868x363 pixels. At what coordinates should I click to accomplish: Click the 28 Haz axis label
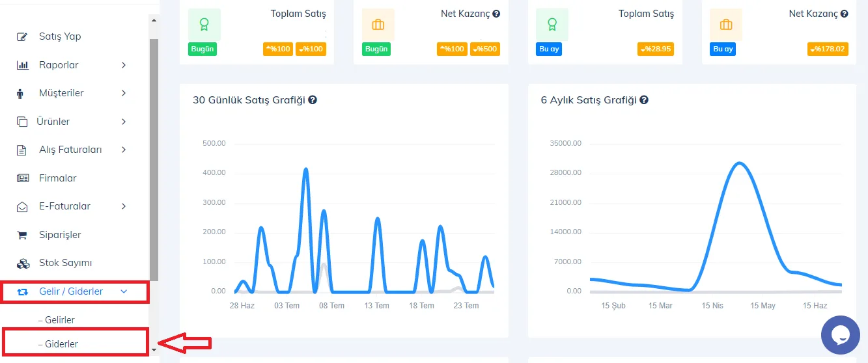coord(242,306)
